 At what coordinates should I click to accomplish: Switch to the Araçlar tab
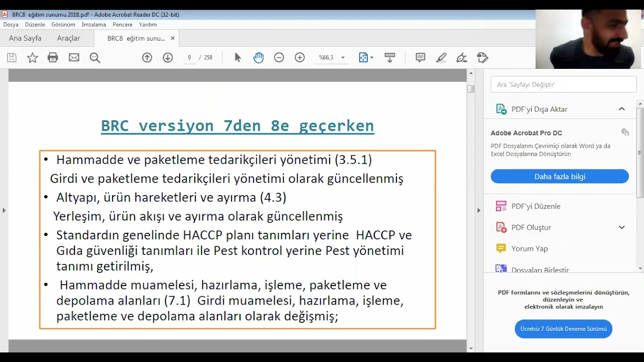(68, 38)
